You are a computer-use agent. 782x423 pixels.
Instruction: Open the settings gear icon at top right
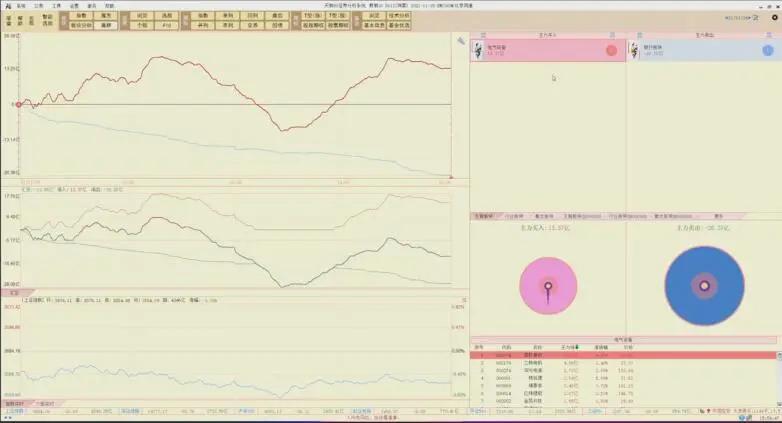773,17
